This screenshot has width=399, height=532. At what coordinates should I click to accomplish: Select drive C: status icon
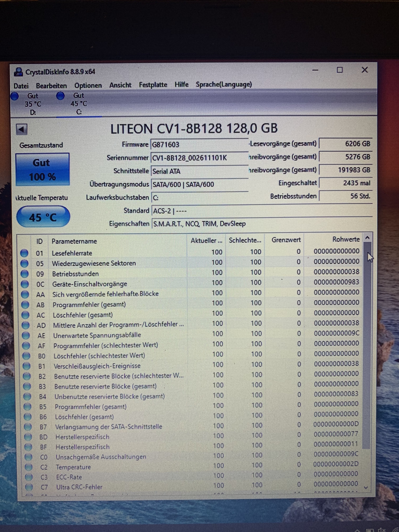coord(60,96)
